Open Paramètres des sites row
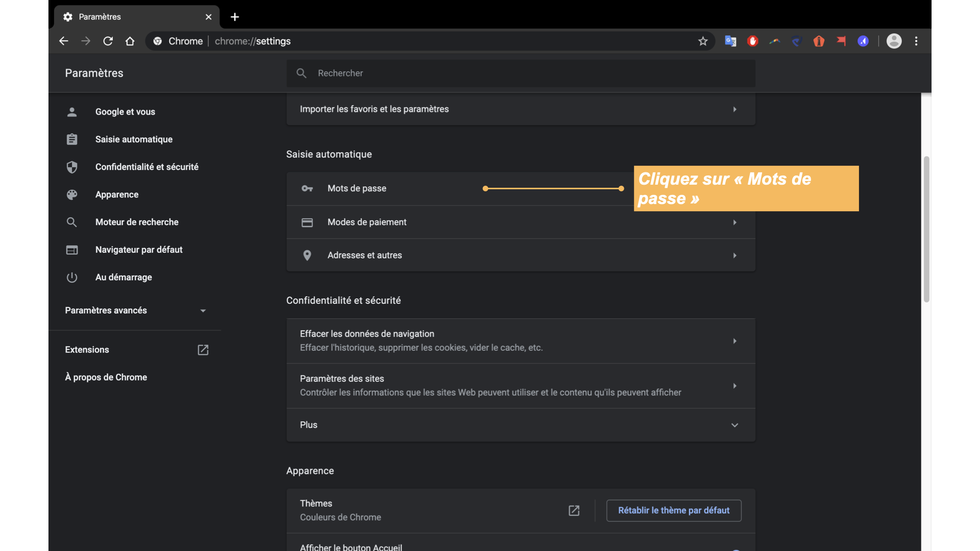Screen dimensions: 980x551 pyautogui.click(x=521, y=386)
